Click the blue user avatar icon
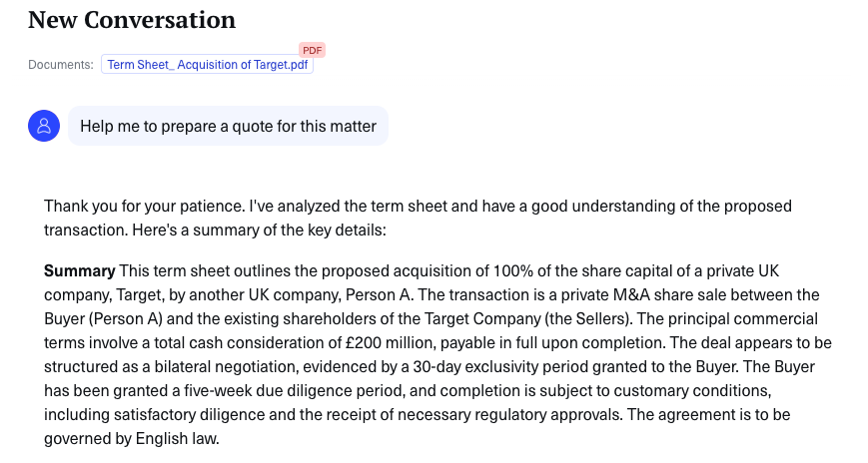 pos(44,127)
